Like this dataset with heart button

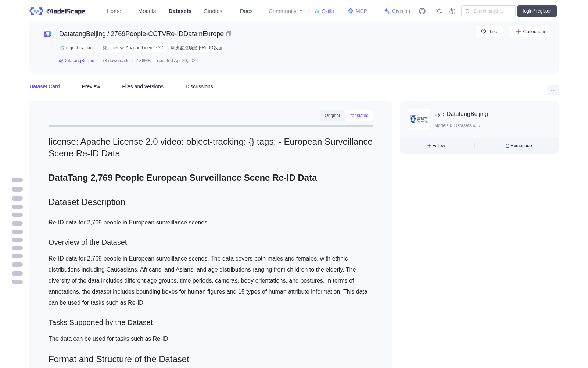tap(489, 32)
